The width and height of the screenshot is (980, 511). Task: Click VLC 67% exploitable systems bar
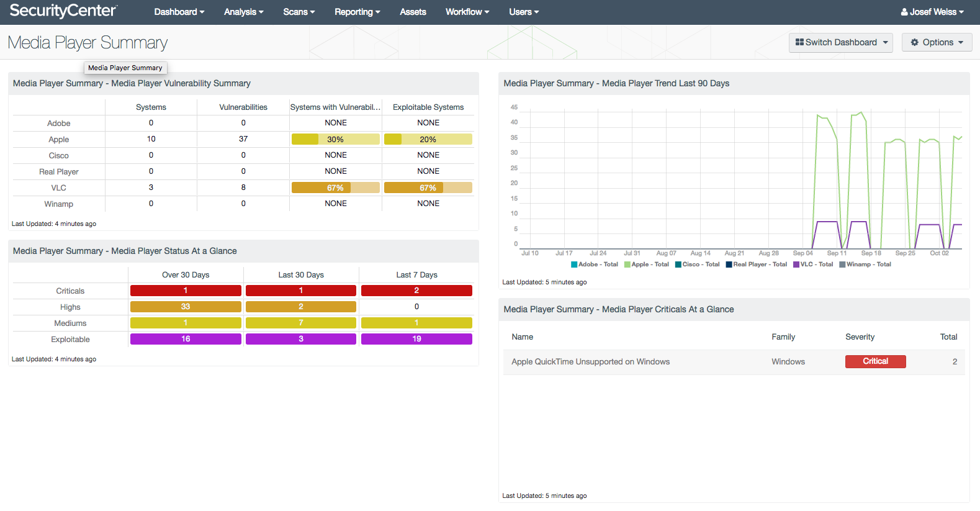point(428,188)
